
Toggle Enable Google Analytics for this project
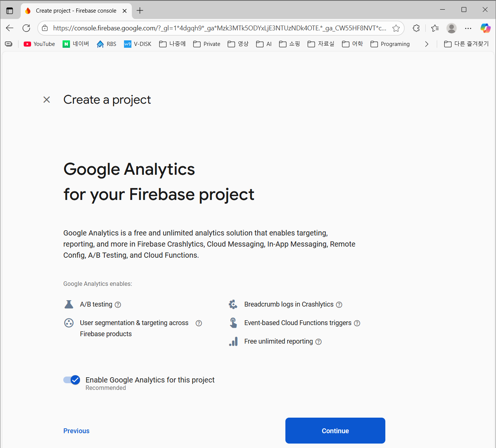pyautogui.click(x=72, y=380)
